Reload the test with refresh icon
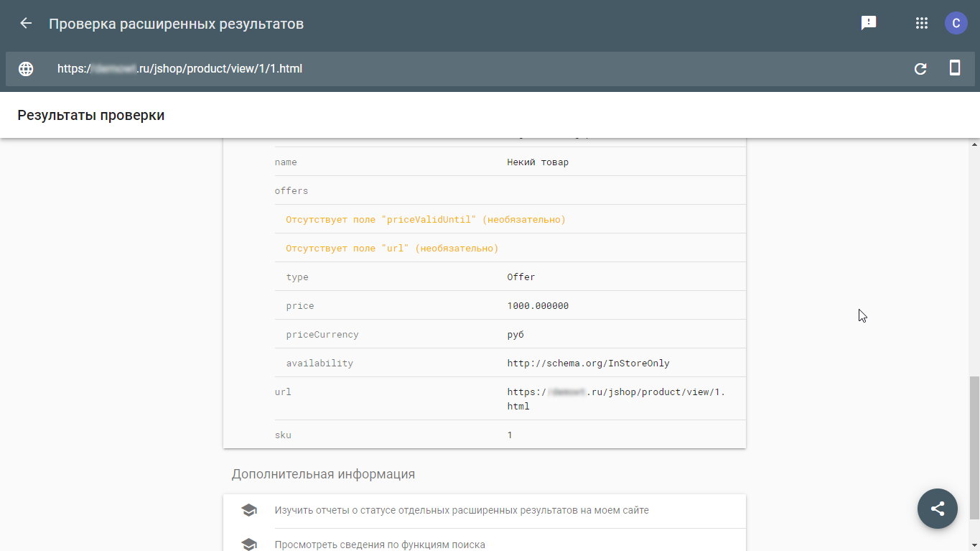This screenshot has width=980, height=551. pos(920,69)
